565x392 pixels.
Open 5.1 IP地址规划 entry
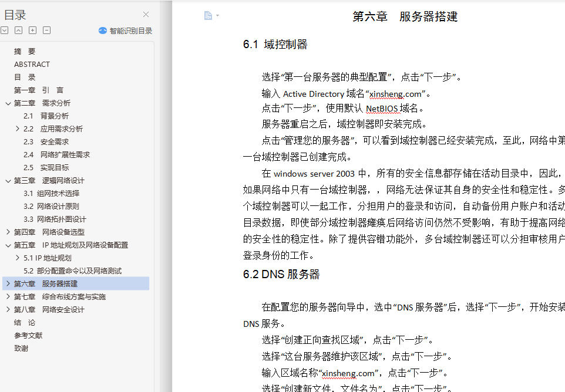[x=48, y=258]
